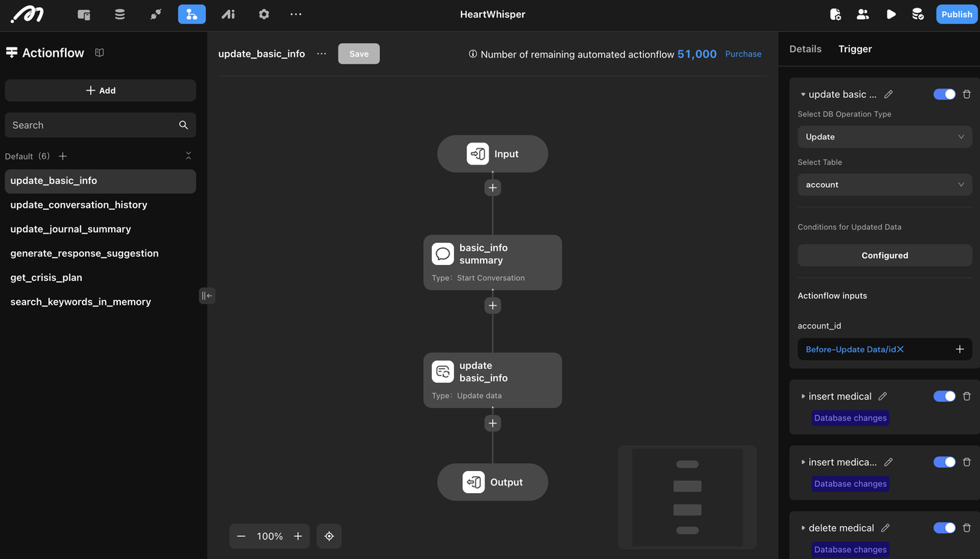Open the Select Table account dropdown
This screenshot has height=559, width=980.
pyautogui.click(x=885, y=185)
